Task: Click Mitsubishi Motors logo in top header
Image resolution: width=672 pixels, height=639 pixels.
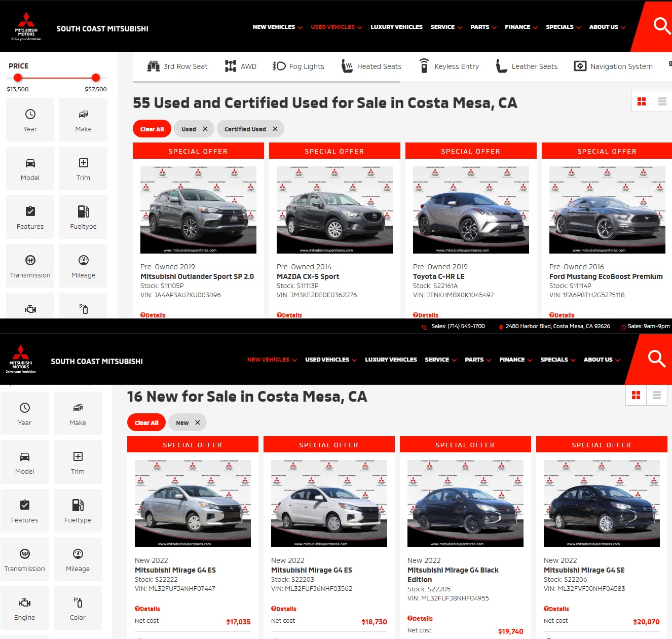Action: coord(26,26)
